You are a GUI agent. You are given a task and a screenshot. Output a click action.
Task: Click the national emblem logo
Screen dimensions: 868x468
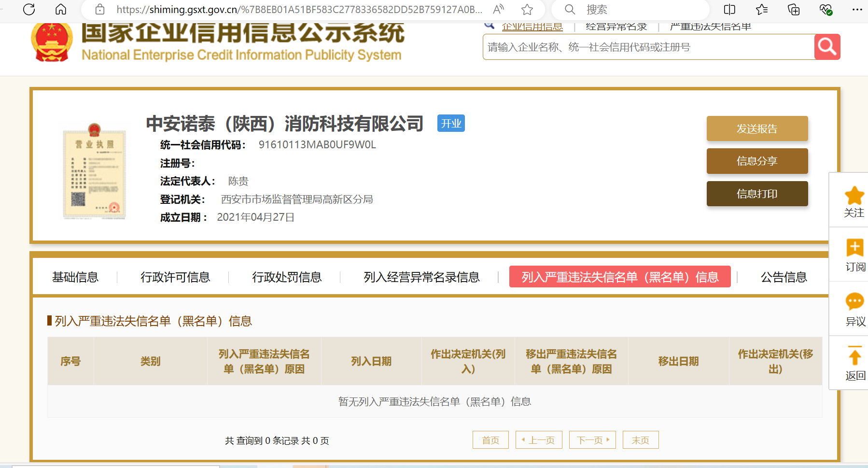tap(52, 43)
